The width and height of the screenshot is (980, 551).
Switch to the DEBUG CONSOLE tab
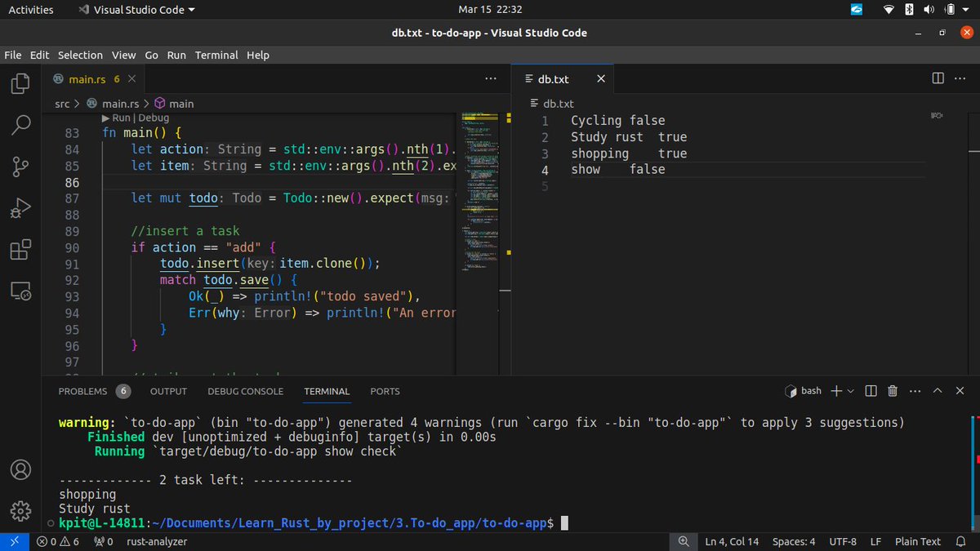coord(246,391)
